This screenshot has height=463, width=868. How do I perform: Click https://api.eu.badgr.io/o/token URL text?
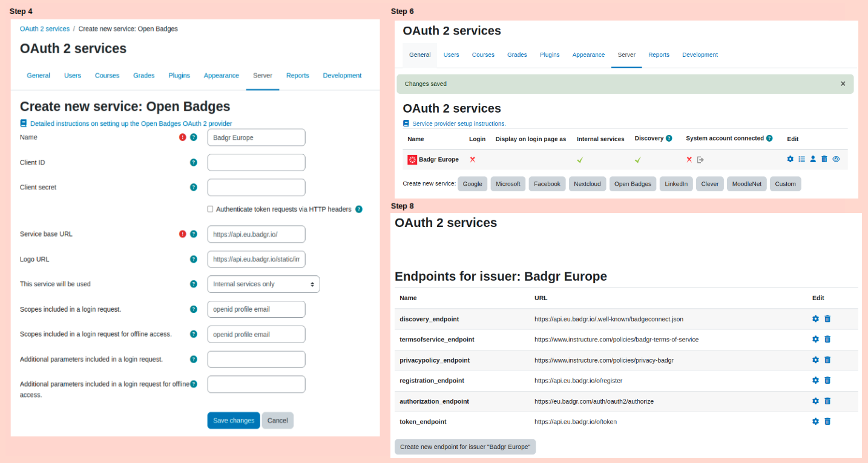576,422
